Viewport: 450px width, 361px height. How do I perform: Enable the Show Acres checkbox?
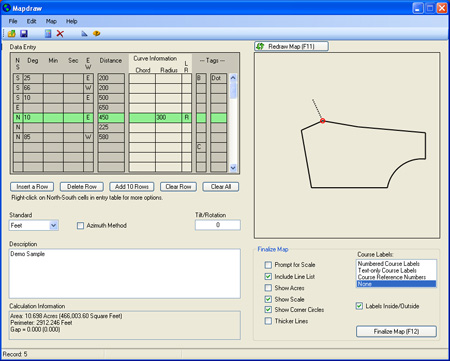[x=268, y=288]
